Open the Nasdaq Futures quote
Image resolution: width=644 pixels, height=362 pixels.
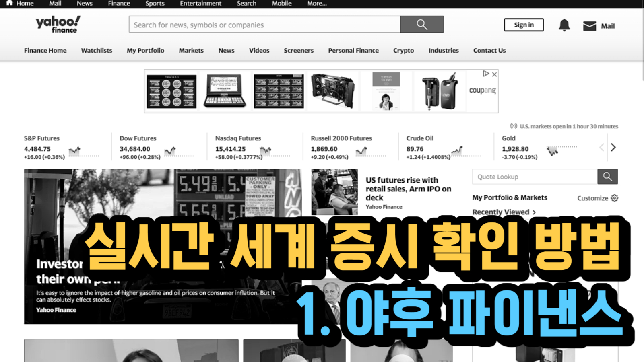coord(238,138)
